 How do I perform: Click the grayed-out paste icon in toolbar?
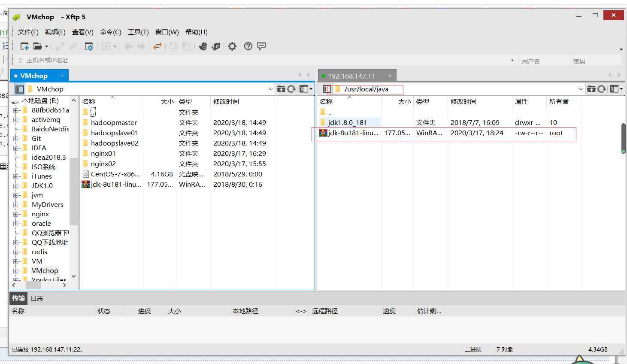click(x=186, y=46)
